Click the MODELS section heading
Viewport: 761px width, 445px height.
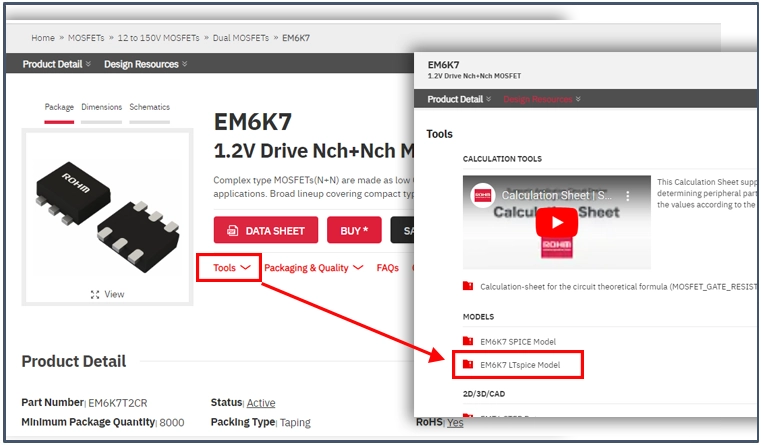478,316
